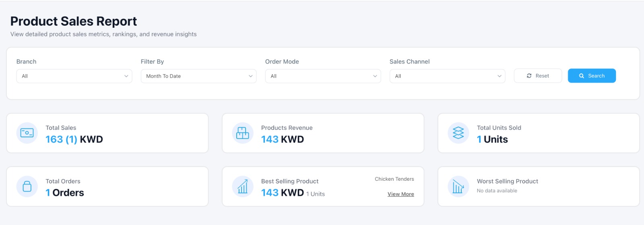Click the Total Units Sold layers icon
This screenshot has width=644, height=225.
tap(458, 133)
